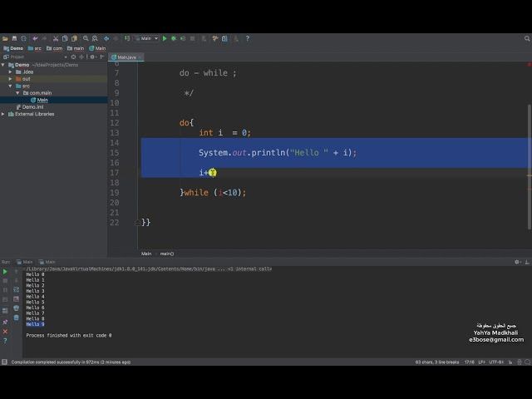
Task: Select Demo in navigation breadcrumb
Action: pyautogui.click(x=13, y=48)
